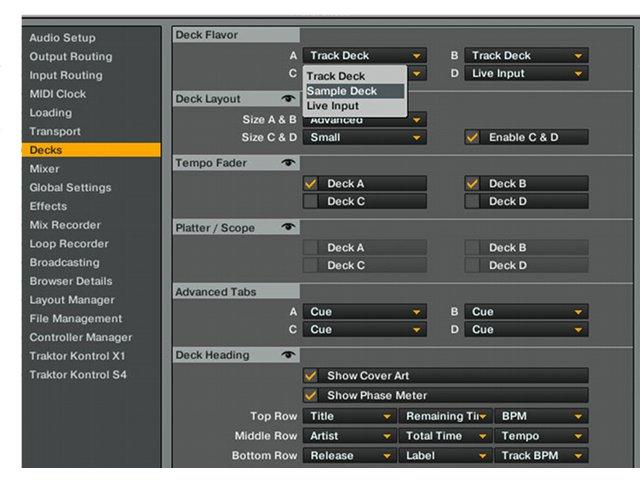Expand Advanced Tabs A Cue dropdown
This screenshot has width=640, height=480.
pyautogui.click(x=364, y=312)
